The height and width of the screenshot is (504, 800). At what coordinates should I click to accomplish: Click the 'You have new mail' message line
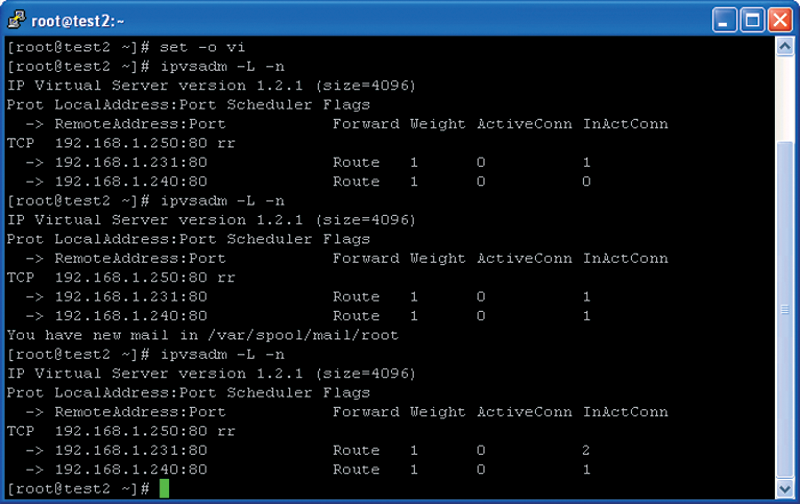203,335
